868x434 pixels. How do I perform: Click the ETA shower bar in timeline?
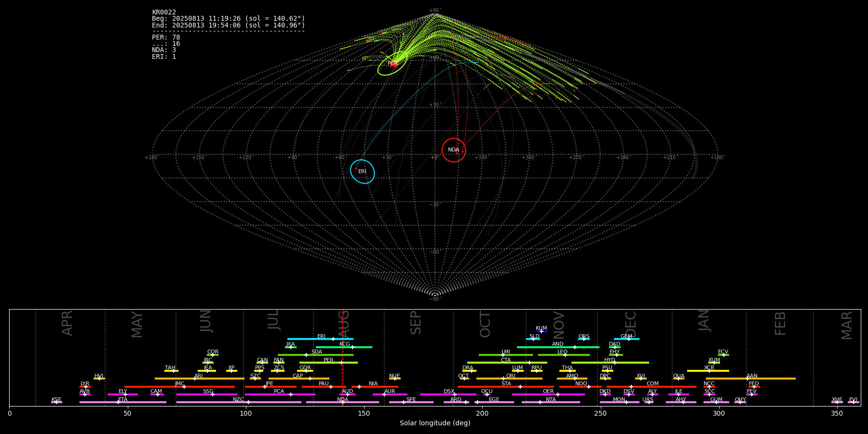123,402
